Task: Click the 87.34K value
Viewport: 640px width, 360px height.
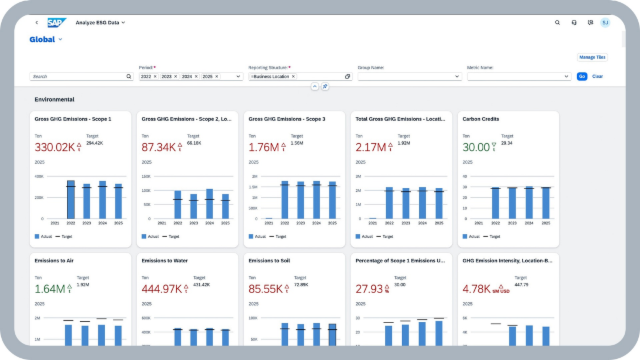Action: pos(158,147)
